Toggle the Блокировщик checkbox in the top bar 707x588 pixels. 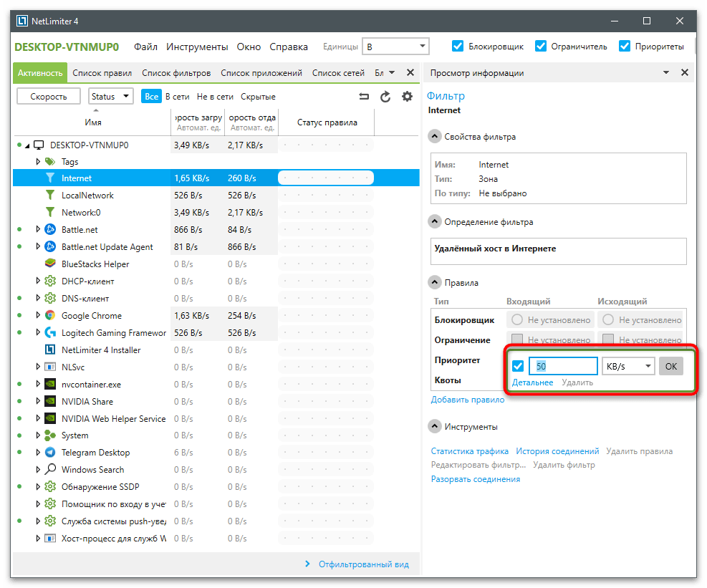458,46
